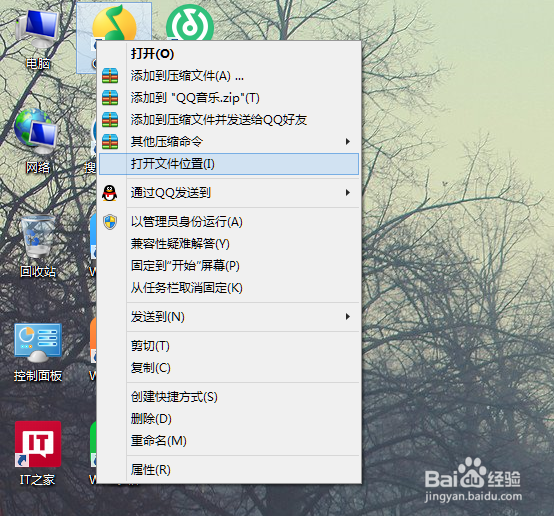Choose 打开(O) from the context menu

(229, 54)
